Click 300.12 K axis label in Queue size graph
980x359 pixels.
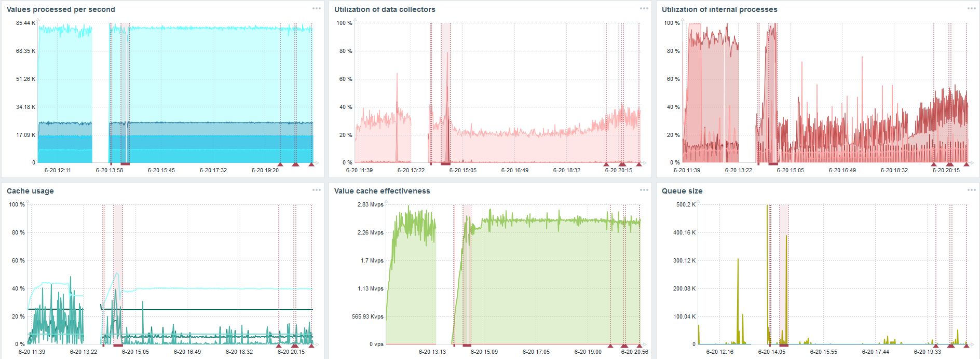point(685,260)
